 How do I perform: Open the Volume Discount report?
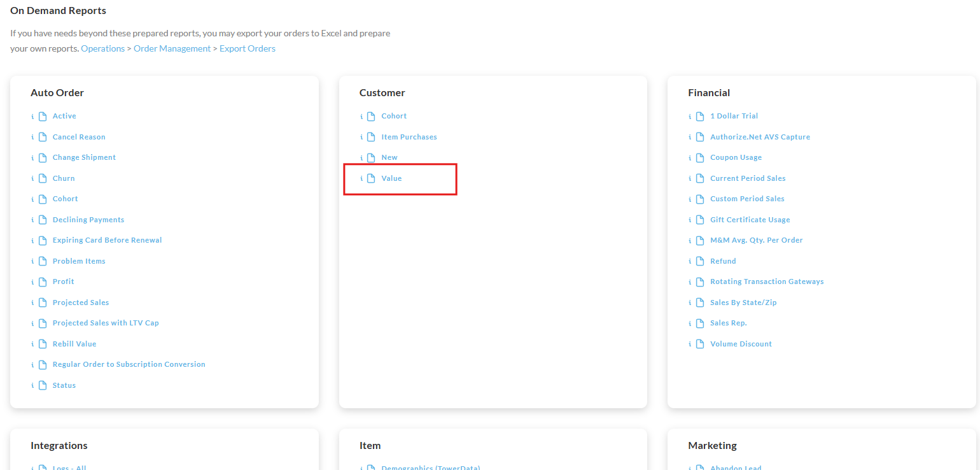click(x=741, y=344)
